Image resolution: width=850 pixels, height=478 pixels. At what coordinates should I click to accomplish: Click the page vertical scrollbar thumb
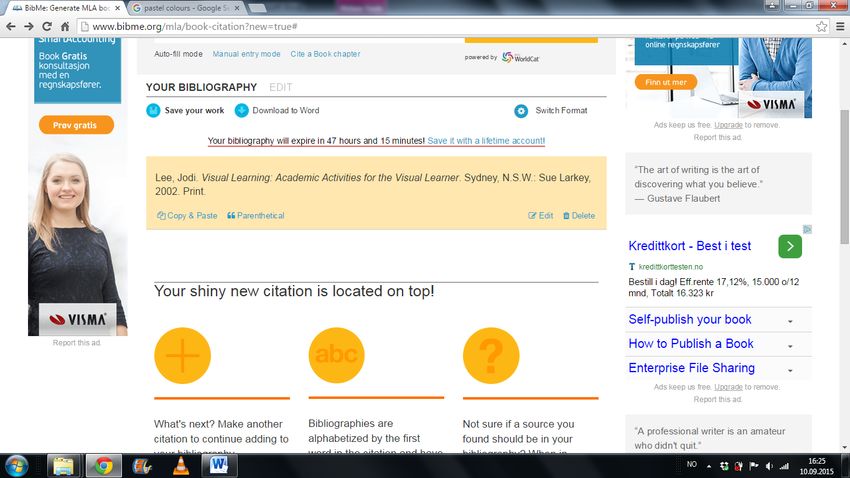845,176
